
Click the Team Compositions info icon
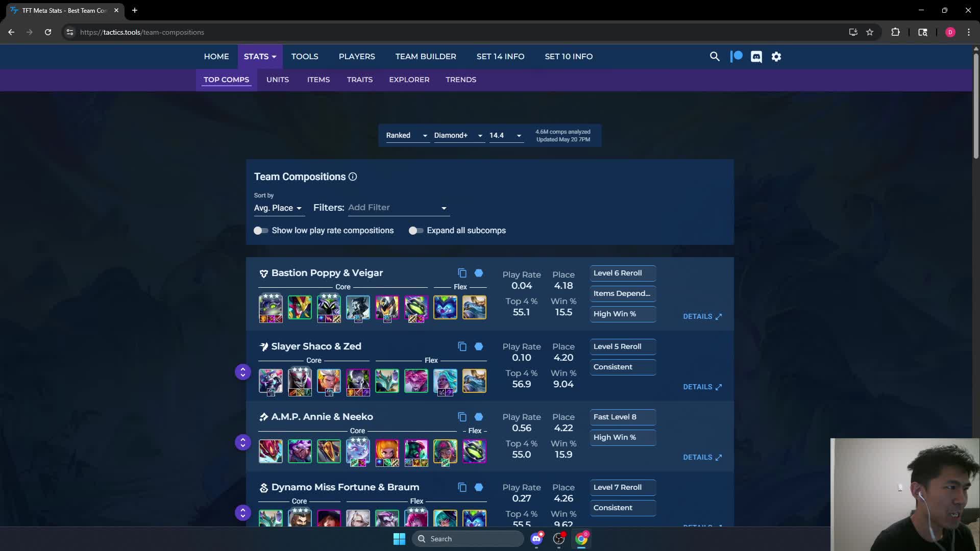click(353, 177)
